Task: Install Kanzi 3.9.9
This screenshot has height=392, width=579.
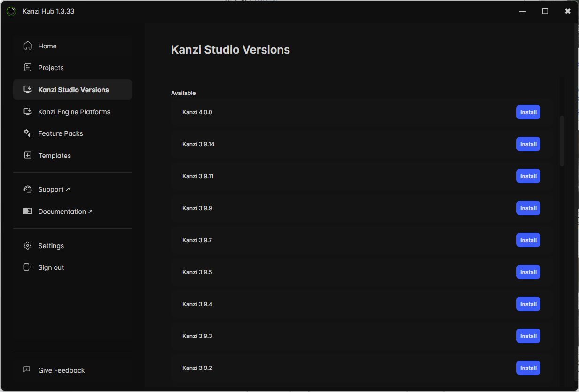Action: [528, 208]
